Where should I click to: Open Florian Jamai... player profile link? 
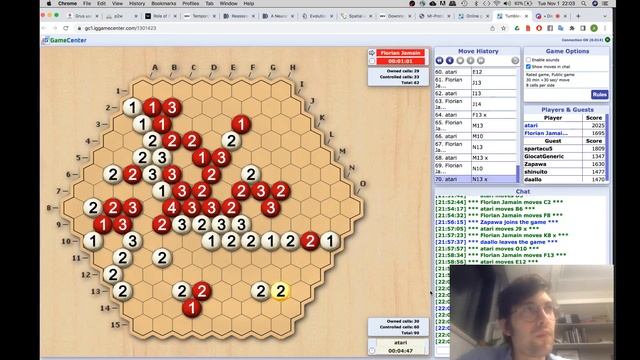[x=546, y=133]
